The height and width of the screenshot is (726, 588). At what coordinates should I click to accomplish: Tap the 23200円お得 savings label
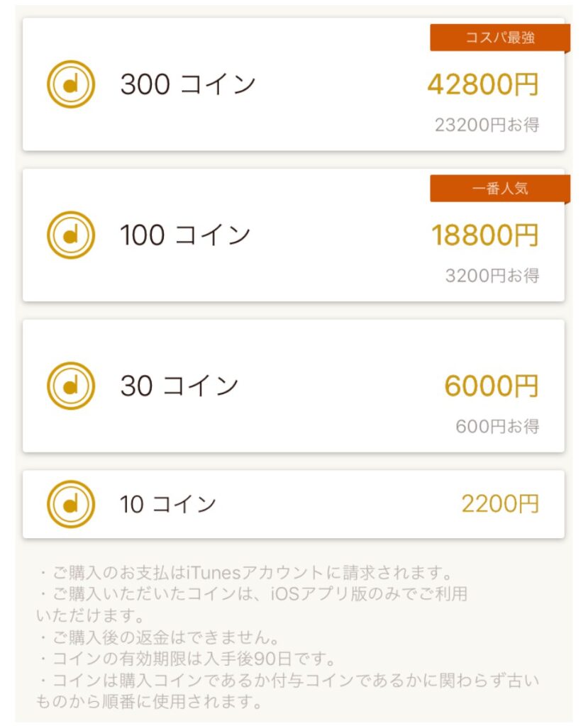487,125
